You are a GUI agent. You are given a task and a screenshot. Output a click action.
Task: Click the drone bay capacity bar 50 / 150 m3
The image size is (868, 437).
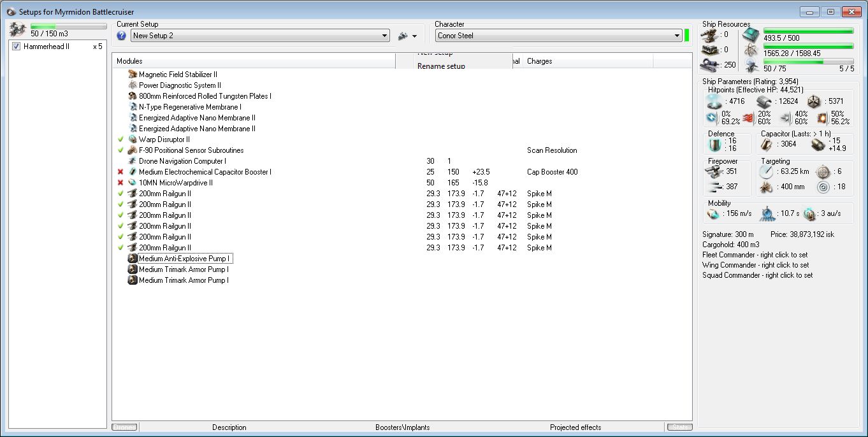68,26
